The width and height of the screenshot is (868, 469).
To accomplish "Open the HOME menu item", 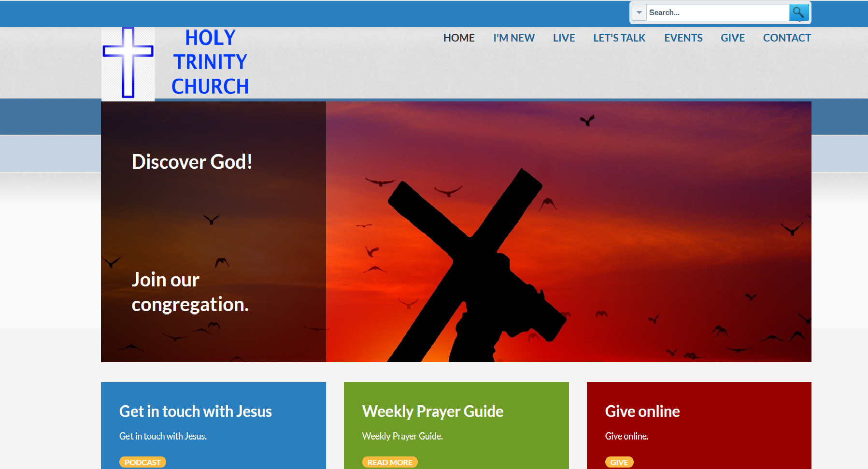I will pyautogui.click(x=458, y=37).
